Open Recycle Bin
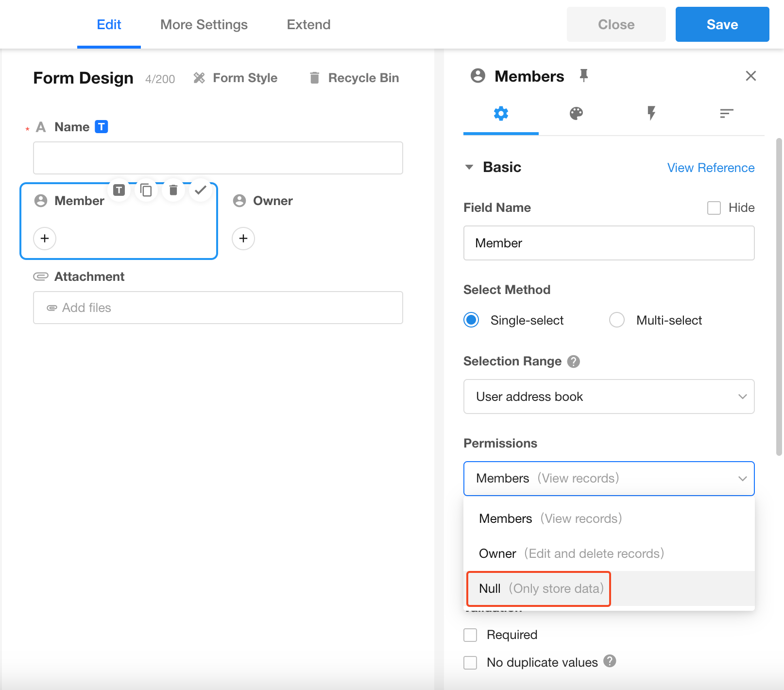This screenshot has width=784, height=690. (x=354, y=78)
